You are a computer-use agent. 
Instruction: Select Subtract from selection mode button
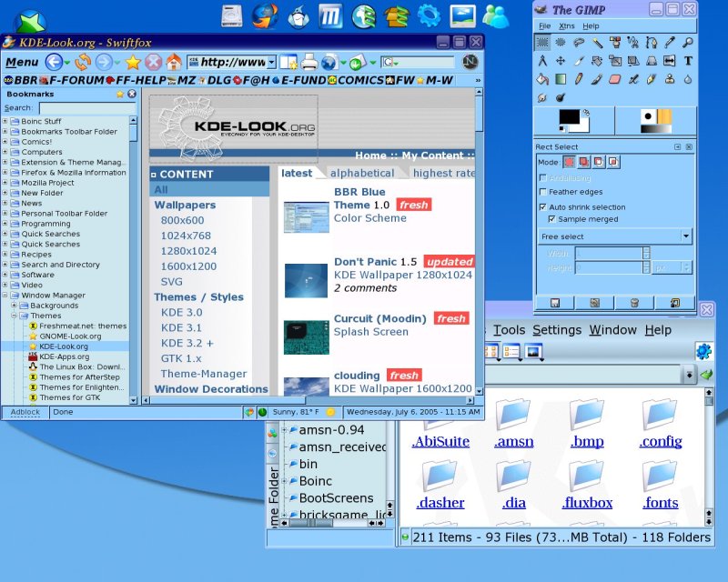click(x=599, y=162)
